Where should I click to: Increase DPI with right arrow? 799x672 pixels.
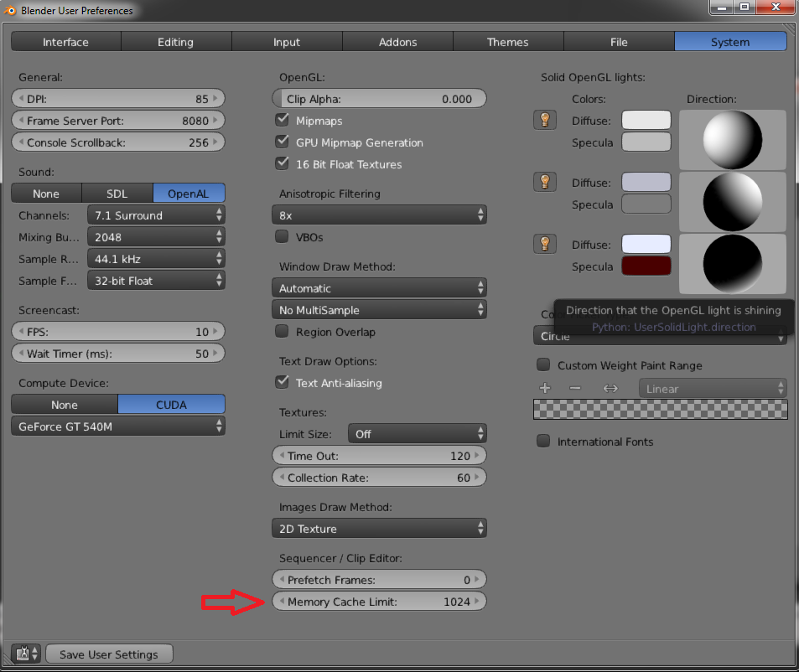pyautogui.click(x=215, y=98)
